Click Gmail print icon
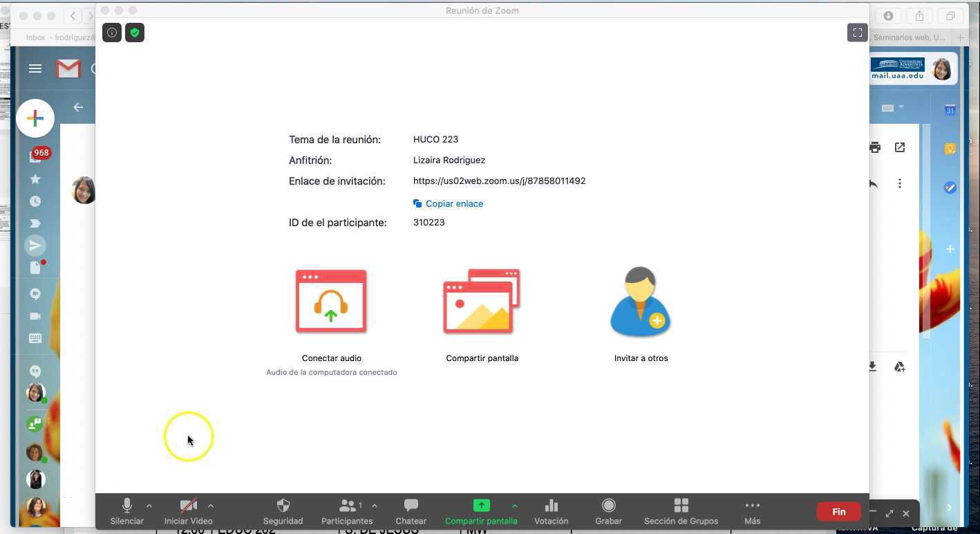Image resolution: width=980 pixels, height=534 pixels. click(x=875, y=147)
